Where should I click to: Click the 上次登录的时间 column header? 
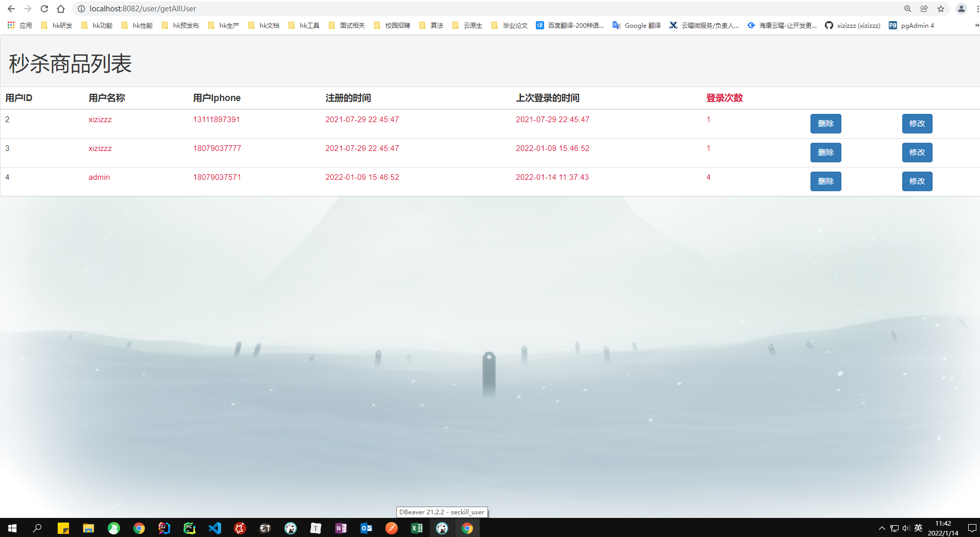548,98
